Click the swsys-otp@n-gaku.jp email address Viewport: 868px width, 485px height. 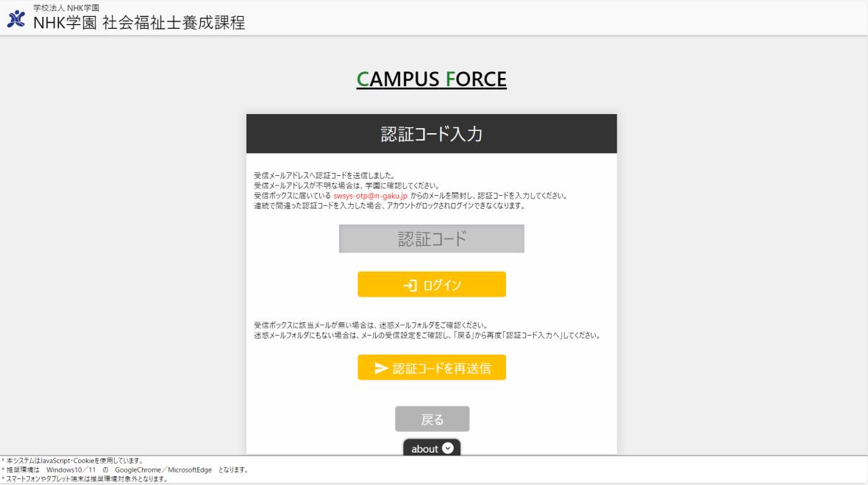click(370, 196)
